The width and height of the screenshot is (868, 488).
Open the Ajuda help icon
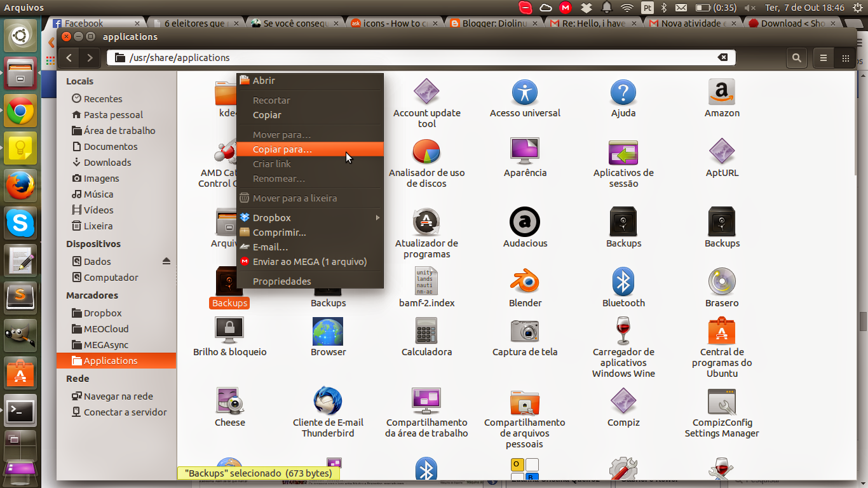[x=623, y=93]
